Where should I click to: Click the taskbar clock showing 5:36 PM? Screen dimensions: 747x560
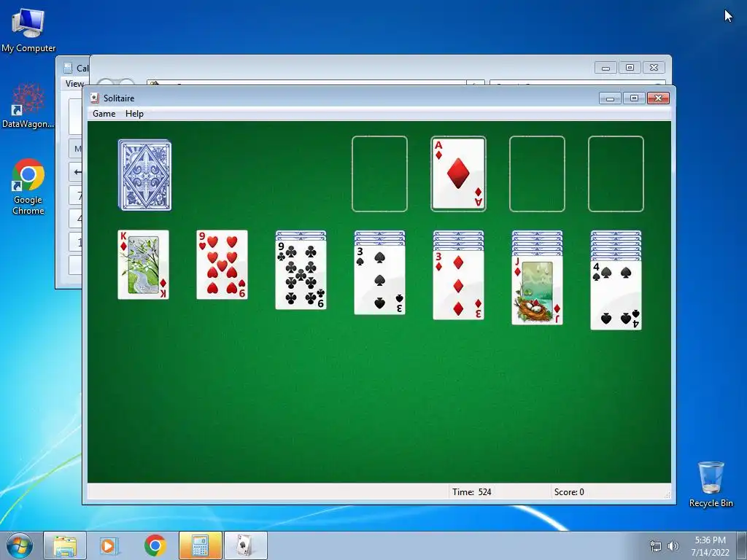[710, 546]
